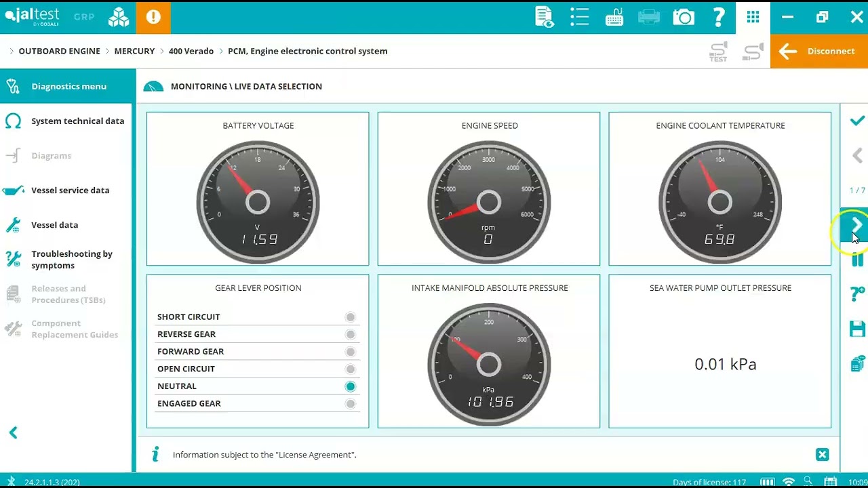Go to next live data page
The height and width of the screenshot is (488, 868).
[854, 225]
